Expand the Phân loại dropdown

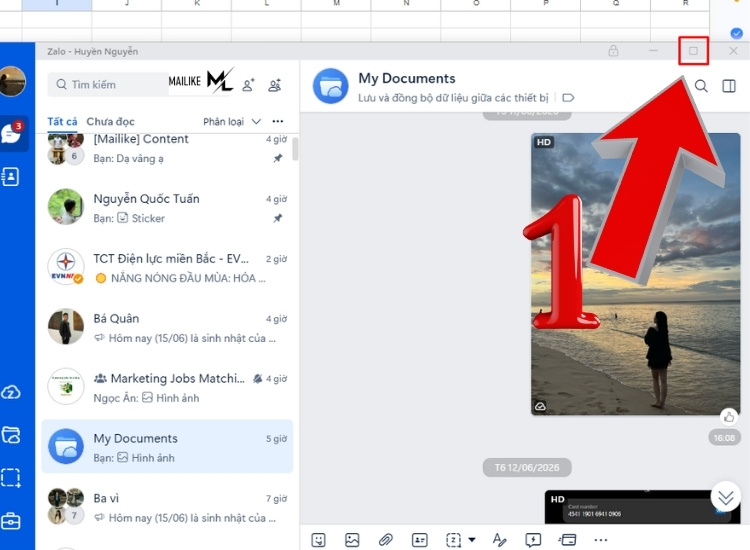point(232,121)
